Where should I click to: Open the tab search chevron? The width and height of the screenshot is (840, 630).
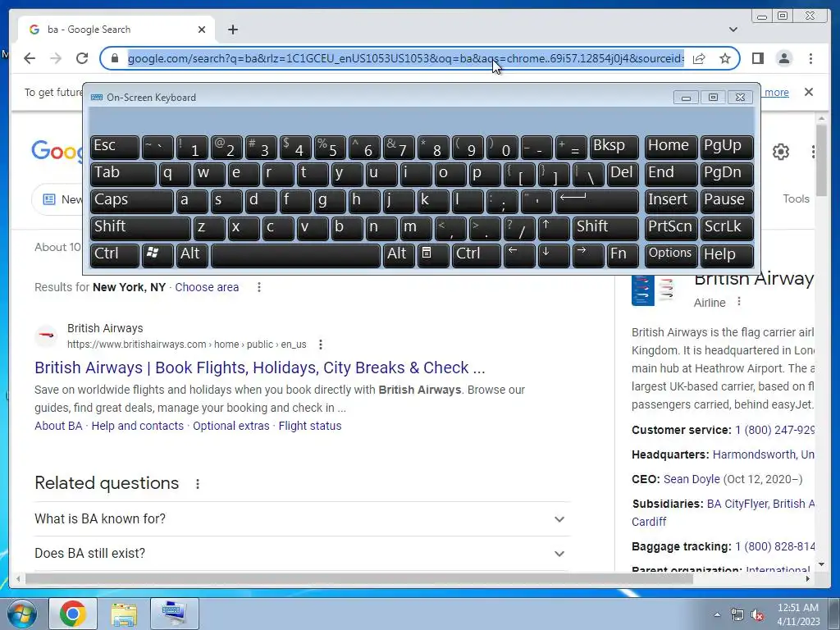click(733, 30)
